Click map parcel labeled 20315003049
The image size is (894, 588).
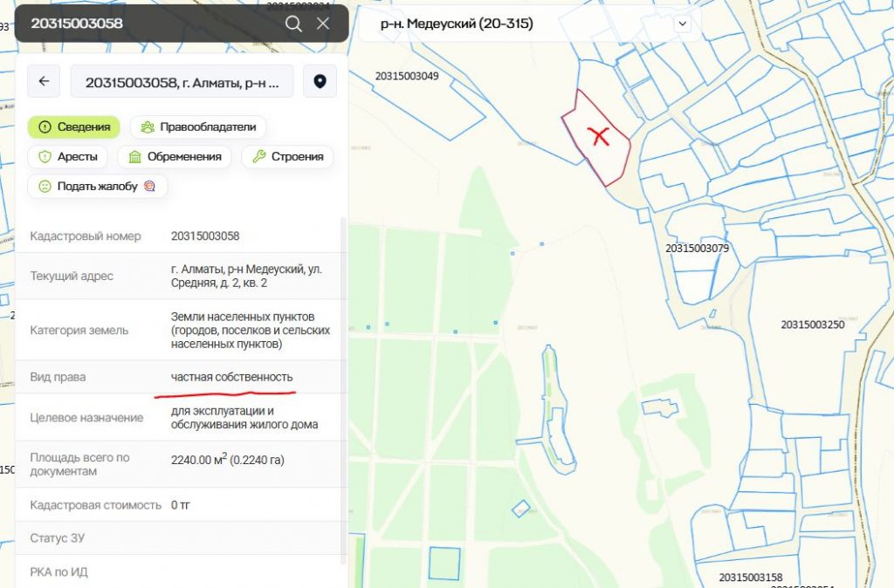[406, 76]
